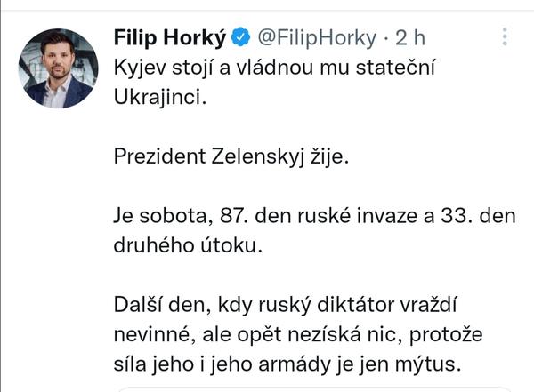Click the "2 h" tweet timestamp

click(410, 38)
